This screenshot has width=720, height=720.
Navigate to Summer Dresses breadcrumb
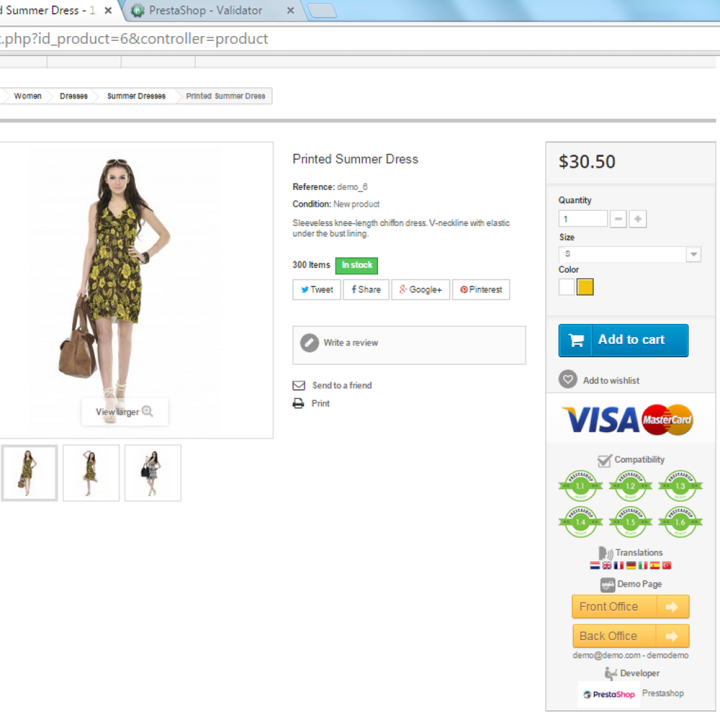136,96
